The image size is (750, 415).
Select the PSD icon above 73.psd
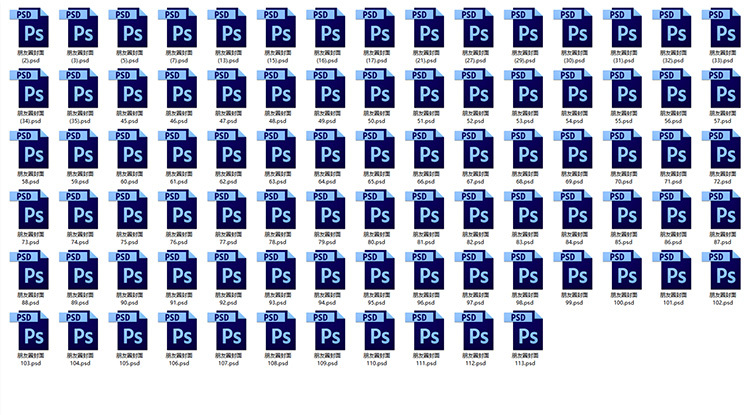(x=29, y=209)
